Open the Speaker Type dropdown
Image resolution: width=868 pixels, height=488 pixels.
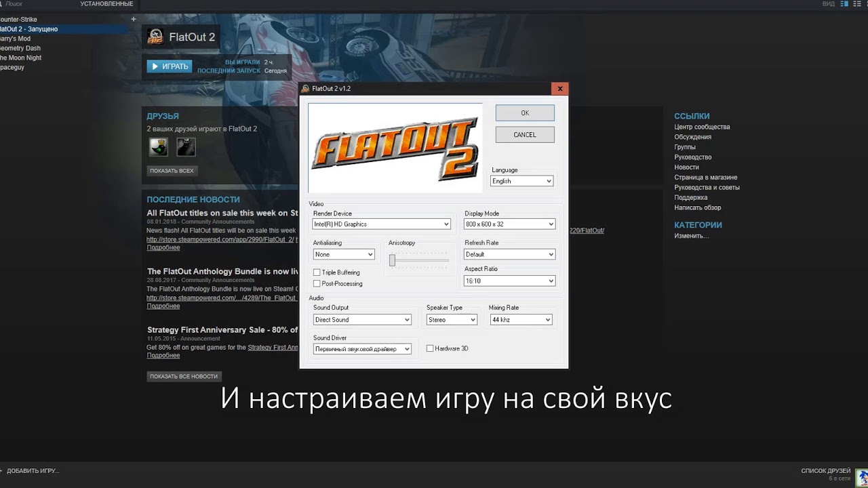pos(452,320)
